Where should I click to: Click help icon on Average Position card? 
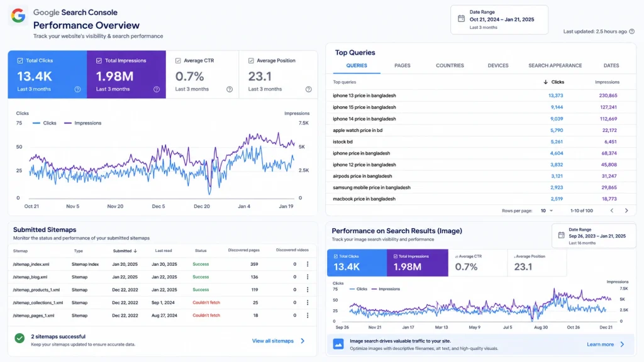308,89
